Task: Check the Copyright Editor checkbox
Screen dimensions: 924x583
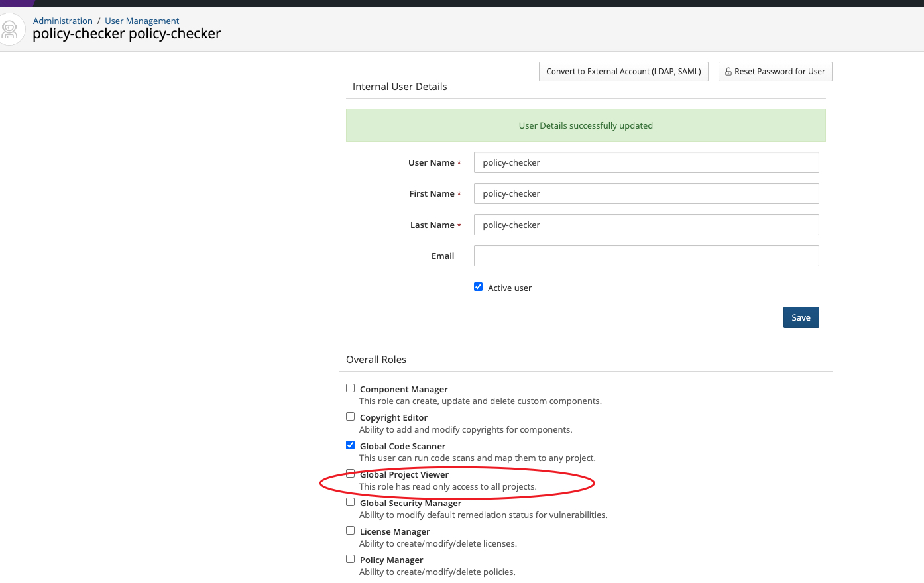Action: click(350, 416)
